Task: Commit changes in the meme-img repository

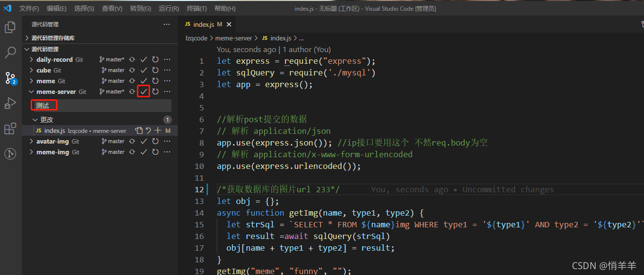Action: coord(144,152)
